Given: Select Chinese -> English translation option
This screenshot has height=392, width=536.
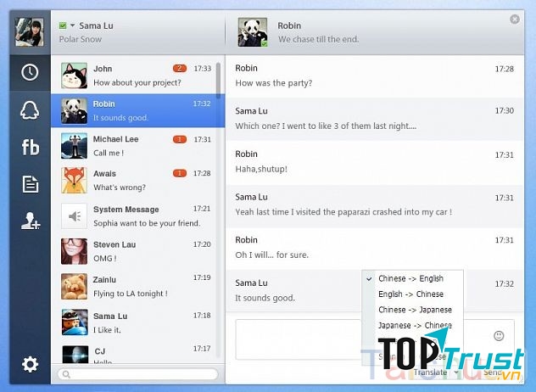Looking at the screenshot, I should pyautogui.click(x=412, y=278).
